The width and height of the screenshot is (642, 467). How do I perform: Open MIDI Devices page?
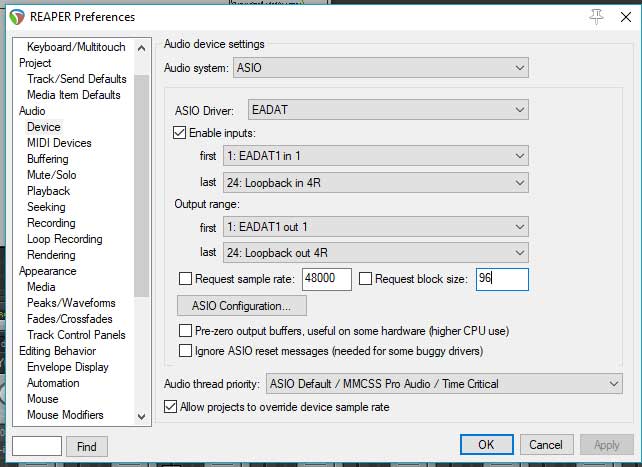point(59,142)
